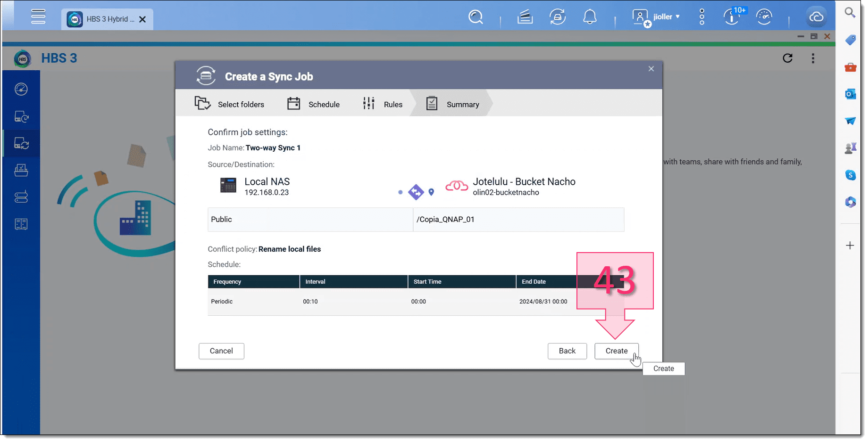This screenshot has width=868, height=442.
Task: Open the blue paper-plane sidebar icon
Action: pos(850,121)
